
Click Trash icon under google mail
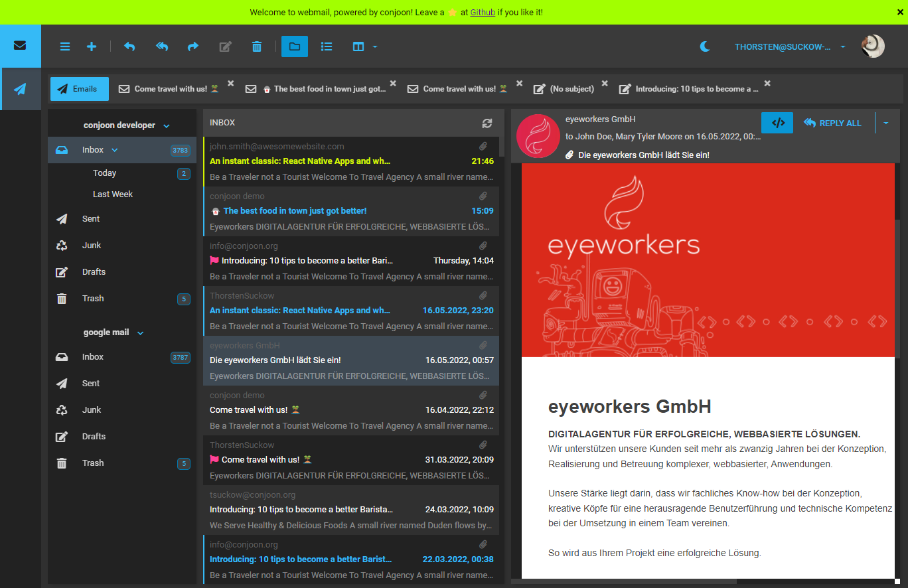62,463
